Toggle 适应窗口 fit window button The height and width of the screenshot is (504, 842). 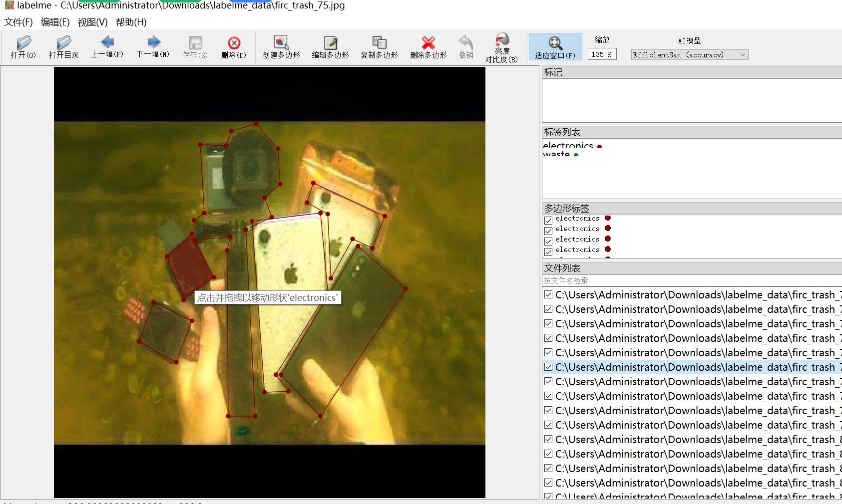[555, 47]
